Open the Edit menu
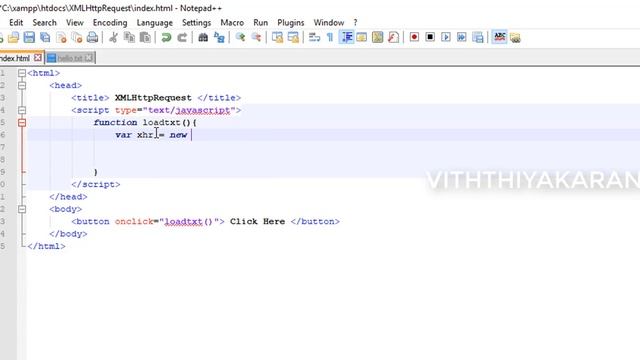Image resolution: width=640 pixels, height=360 pixels. coord(16,22)
